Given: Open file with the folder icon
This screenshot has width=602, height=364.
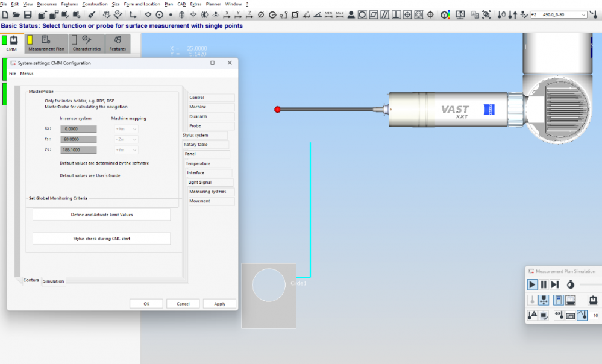Looking at the screenshot, I should [x=16, y=14].
